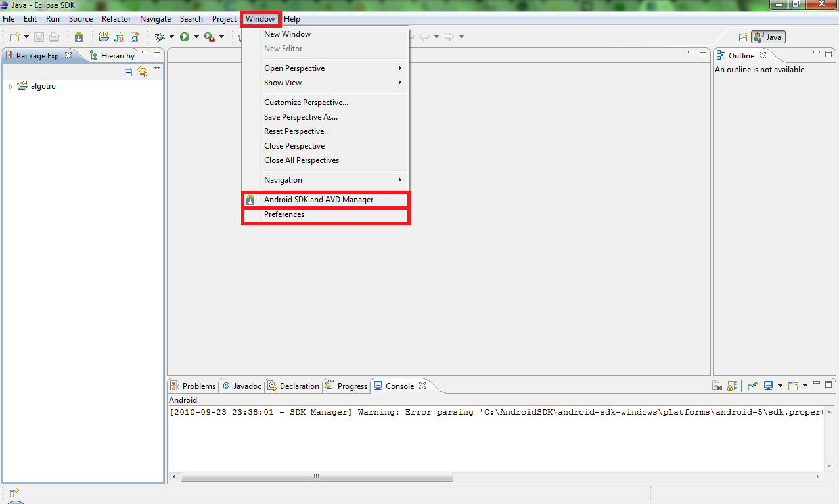Close the Package Explorer tab
This screenshot has height=504, width=839.
click(x=68, y=55)
